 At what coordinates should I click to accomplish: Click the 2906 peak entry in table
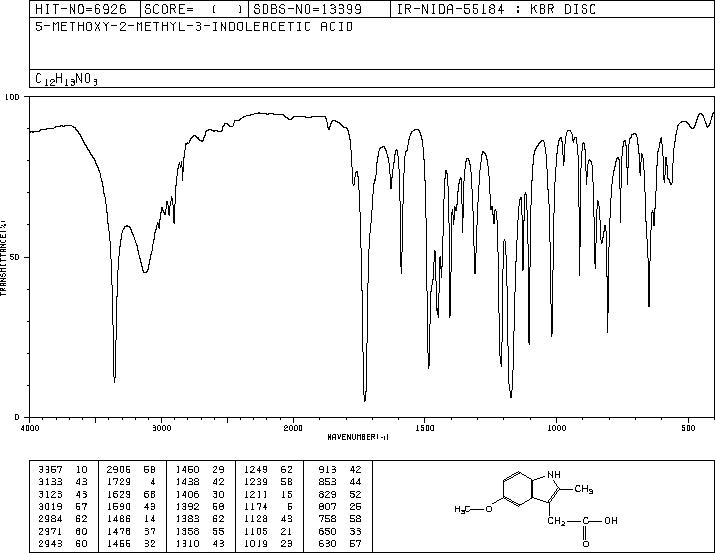pyautogui.click(x=131, y=469)
